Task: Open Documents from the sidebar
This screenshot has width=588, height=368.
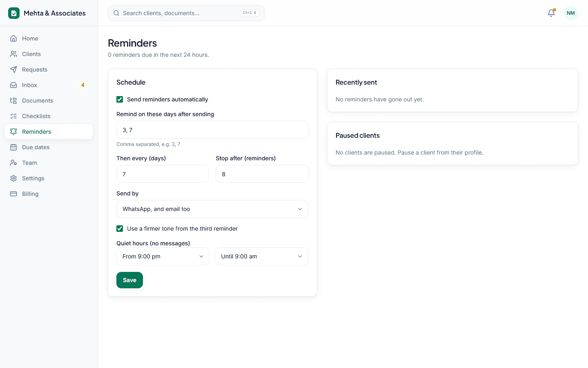Action: [x=49, y=101]
